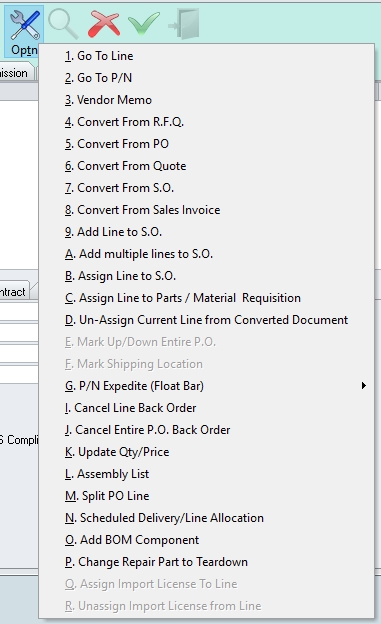Screen dimensions: 381x624
Task: Click Mark Shipping Location entry
Action: point(206,364)
